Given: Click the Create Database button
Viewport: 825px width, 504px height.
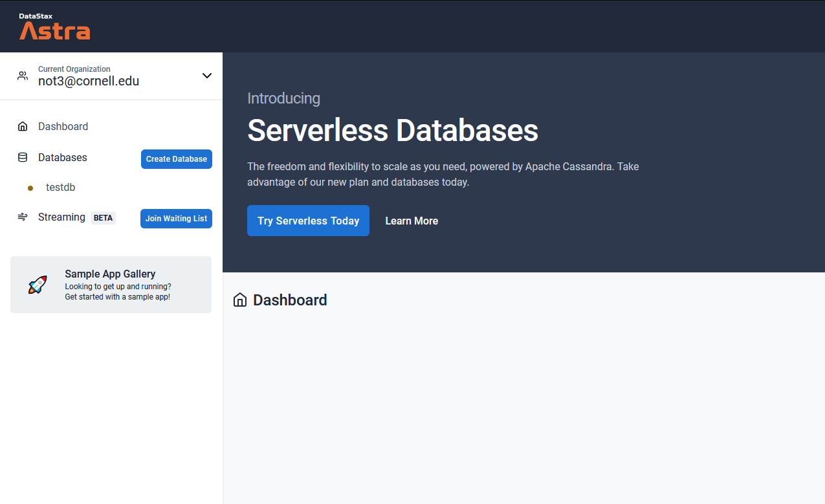Looking at the screenshot, I should [177, 159].
